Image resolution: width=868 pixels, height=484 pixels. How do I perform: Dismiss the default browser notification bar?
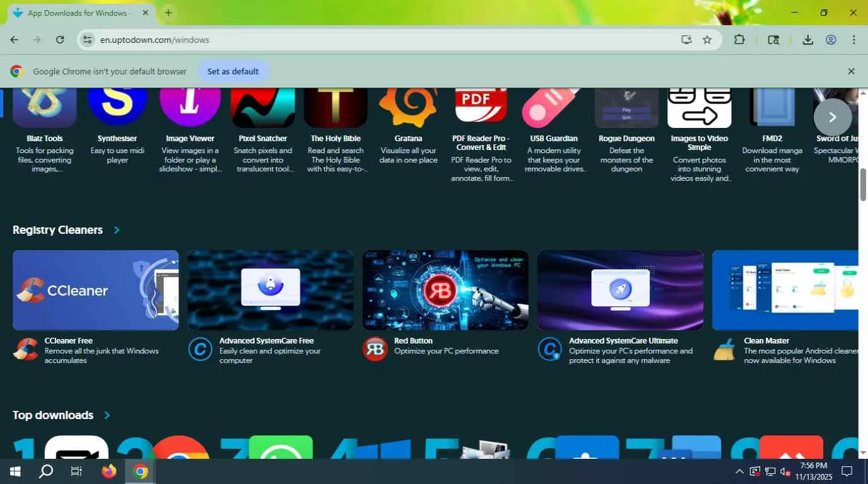[851, 71]
